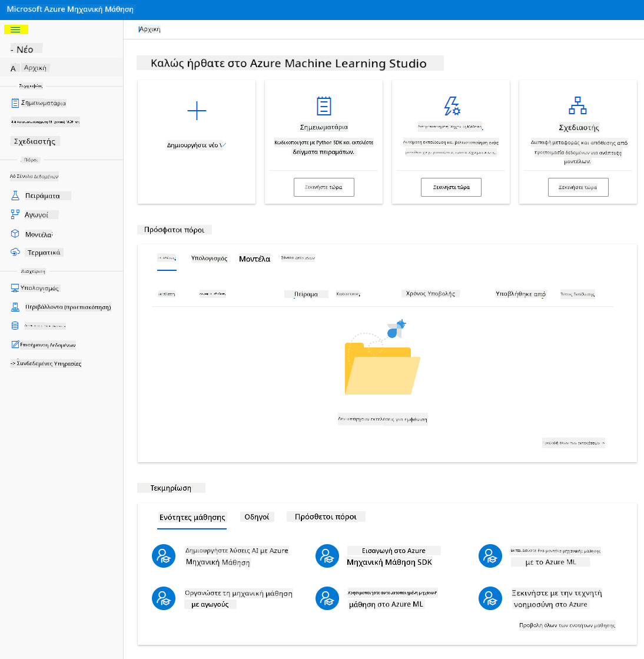Open the Εισαγωγή στο Azure SDK learning module
644x659 pixels.
[389, 556]
